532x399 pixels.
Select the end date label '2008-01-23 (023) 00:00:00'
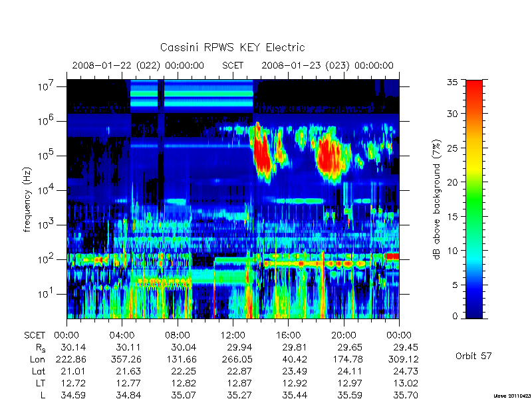click(327, 65)
